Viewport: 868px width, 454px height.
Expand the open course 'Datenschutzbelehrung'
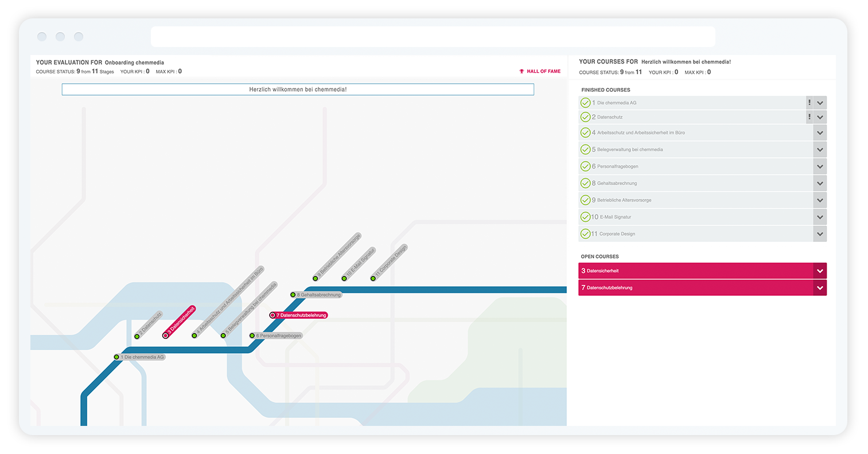pyautogui.click(x=820, y=288)
